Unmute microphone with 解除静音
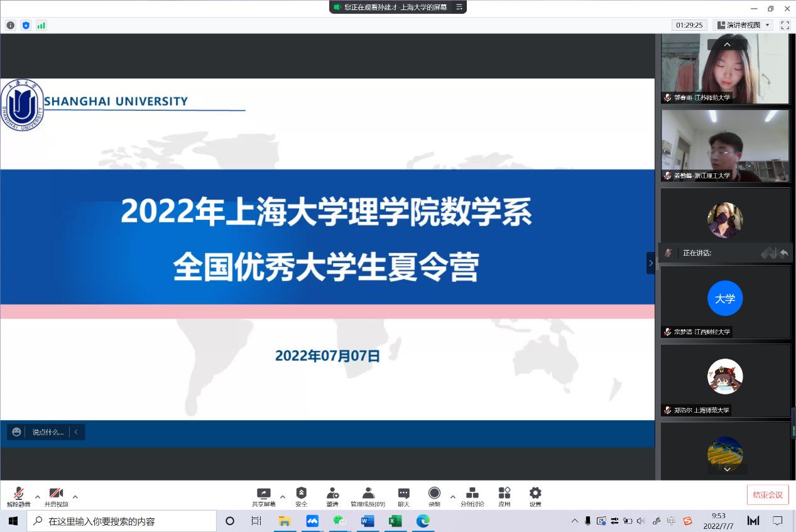Viewport: 796px width, 532px height. pyautogui.click(x=19, y=494)
